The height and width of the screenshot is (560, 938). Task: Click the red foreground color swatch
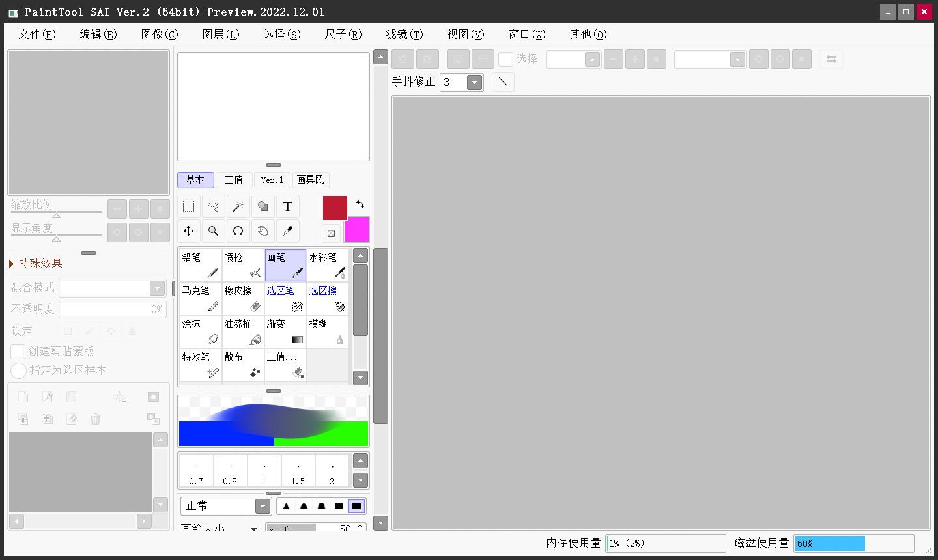[335, 208]
